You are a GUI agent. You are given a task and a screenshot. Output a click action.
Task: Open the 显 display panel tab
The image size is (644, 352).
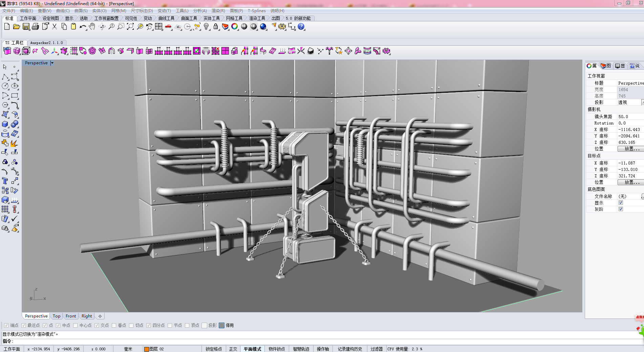point(620,66)
